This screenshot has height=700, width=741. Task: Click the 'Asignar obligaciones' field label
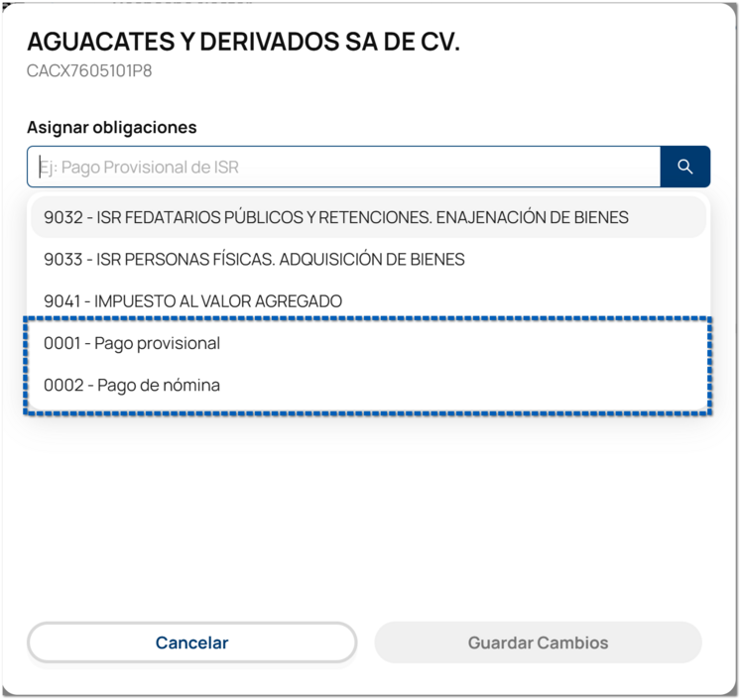click(112, 128)
